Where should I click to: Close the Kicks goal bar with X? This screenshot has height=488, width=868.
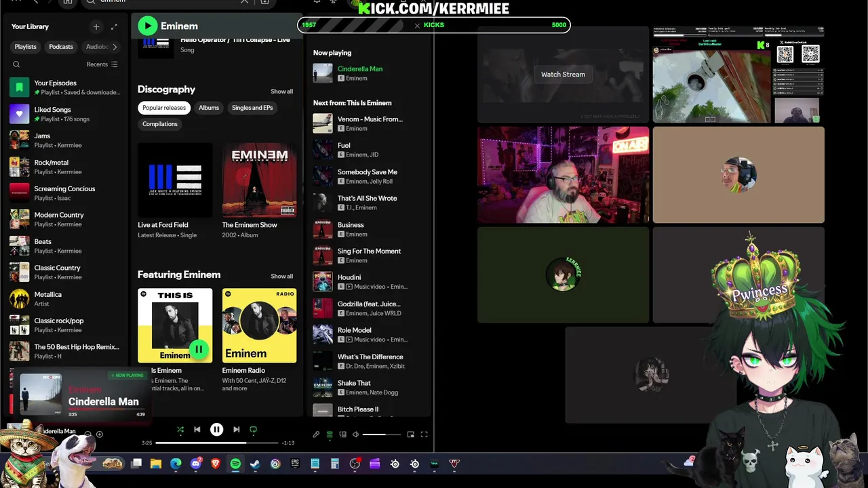tap(417, 25)
